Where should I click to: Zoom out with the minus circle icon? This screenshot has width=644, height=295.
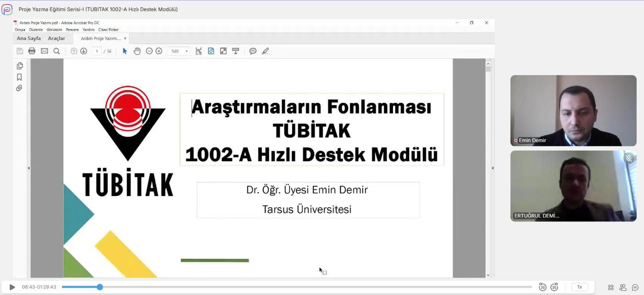149,51
